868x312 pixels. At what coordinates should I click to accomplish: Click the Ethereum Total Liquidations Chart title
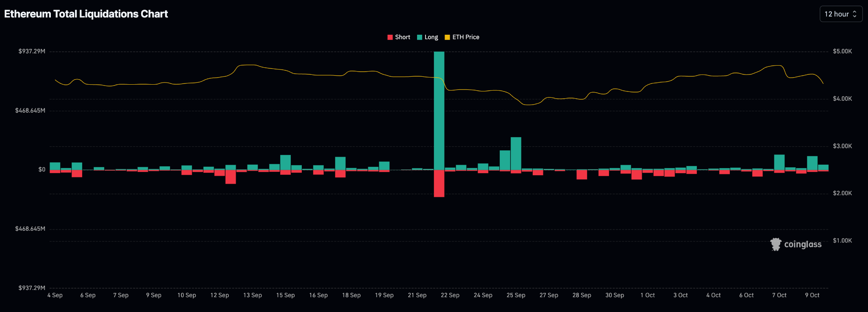click(86, 14)
